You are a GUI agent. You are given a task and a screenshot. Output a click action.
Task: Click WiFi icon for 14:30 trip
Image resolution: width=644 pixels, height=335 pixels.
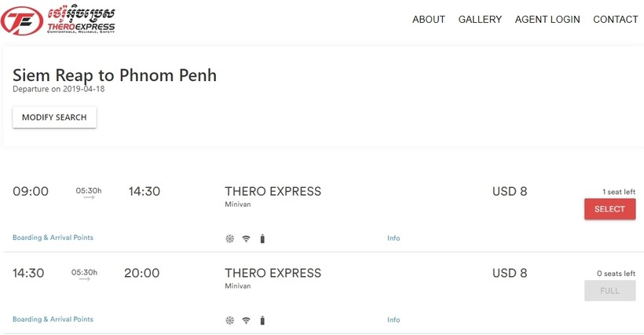pos(246,320)
